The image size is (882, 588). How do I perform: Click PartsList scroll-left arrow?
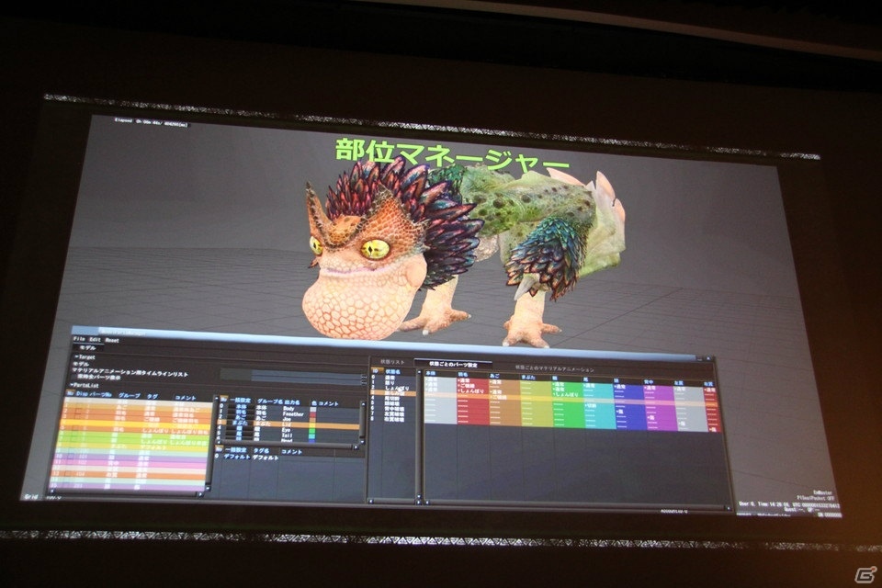pos(51,492)
